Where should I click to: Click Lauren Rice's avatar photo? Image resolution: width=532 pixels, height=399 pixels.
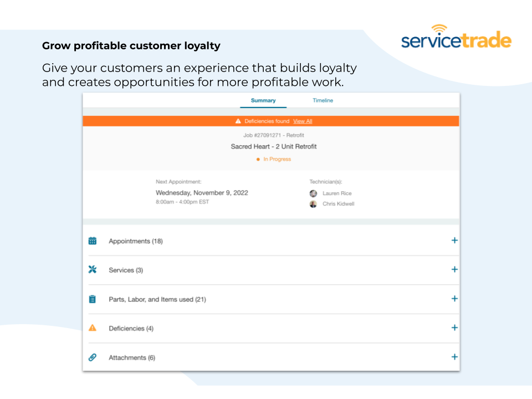click(x=313, y=193)
